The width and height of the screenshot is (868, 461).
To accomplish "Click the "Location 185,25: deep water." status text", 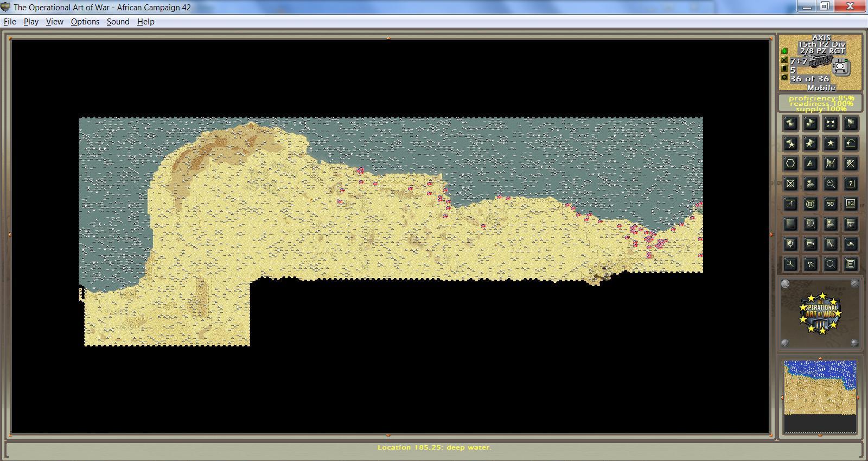I will [x=435, y=447].
